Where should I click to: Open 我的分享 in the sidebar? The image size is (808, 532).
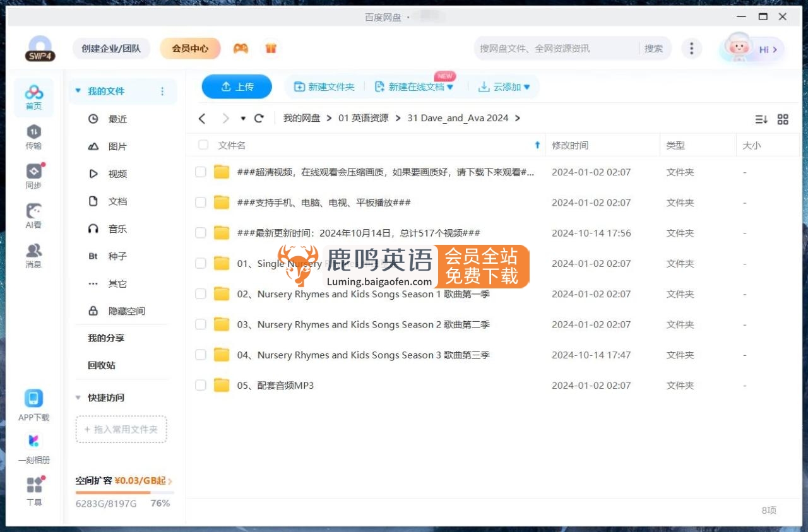[x=106, y=338]
